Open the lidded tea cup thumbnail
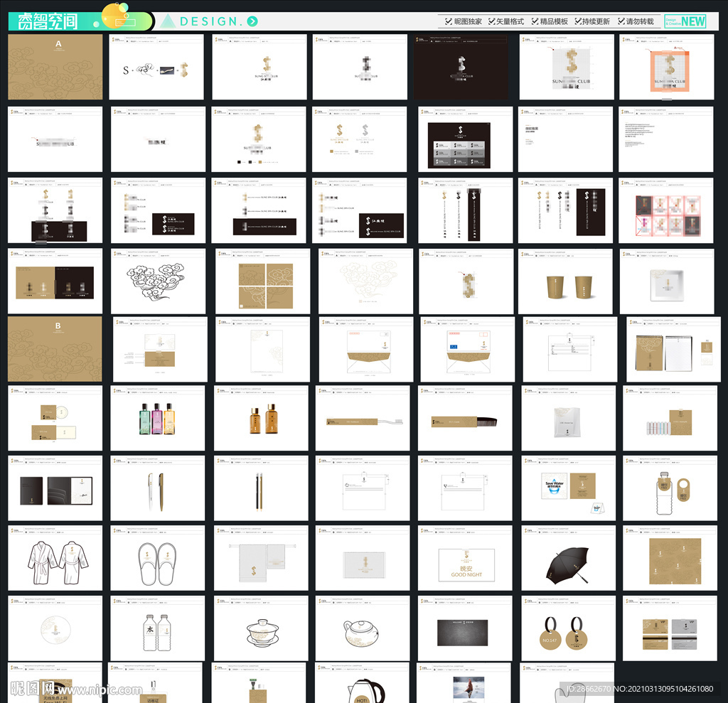 click(261, 628)
